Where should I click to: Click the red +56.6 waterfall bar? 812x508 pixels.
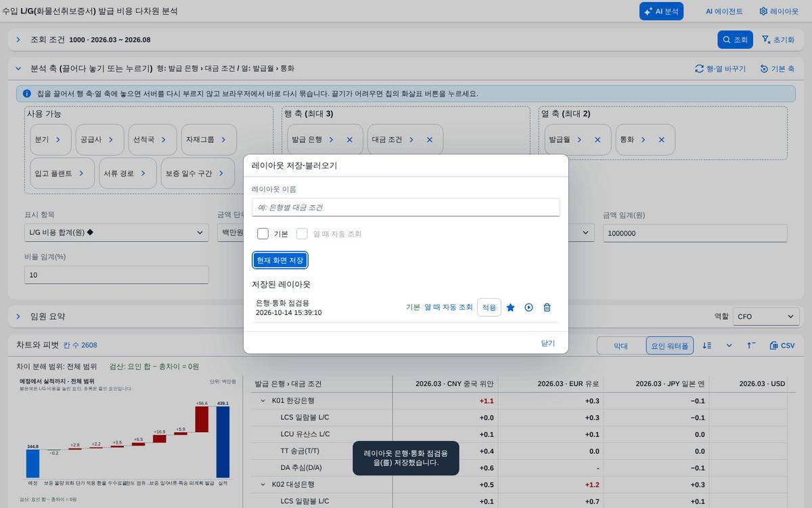[x=202, y=419]
